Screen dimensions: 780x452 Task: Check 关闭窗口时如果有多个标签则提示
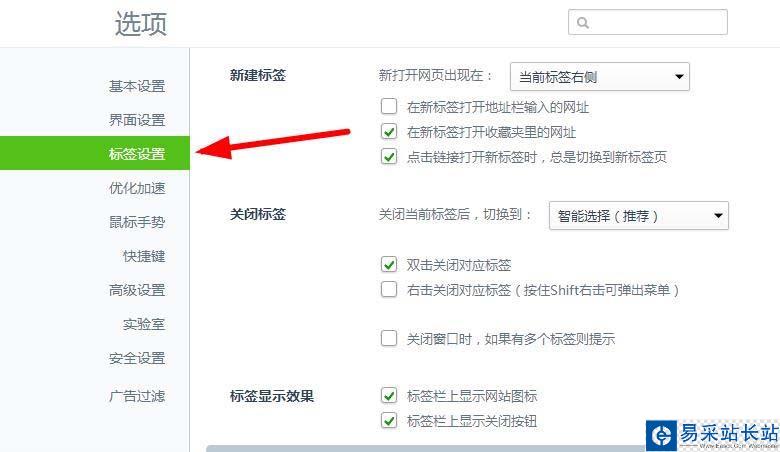coord(389,339)
